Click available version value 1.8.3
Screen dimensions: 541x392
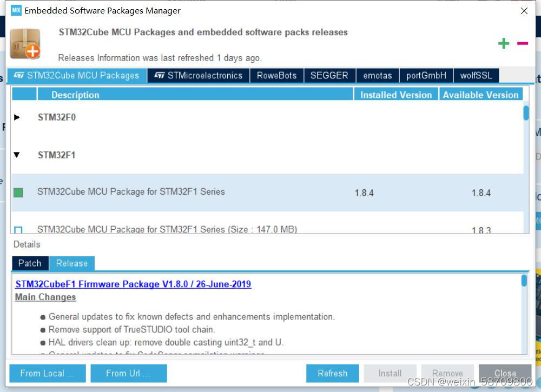(481, 230)
